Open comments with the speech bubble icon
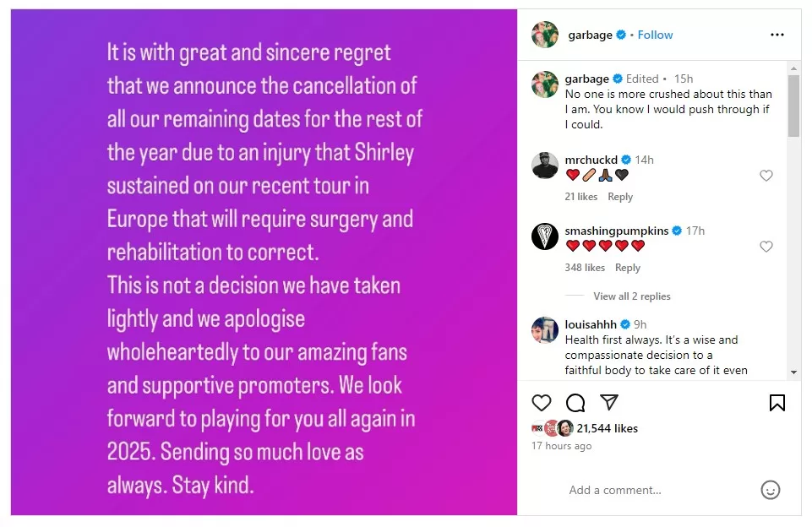812x527 pixels. [575, 403]
